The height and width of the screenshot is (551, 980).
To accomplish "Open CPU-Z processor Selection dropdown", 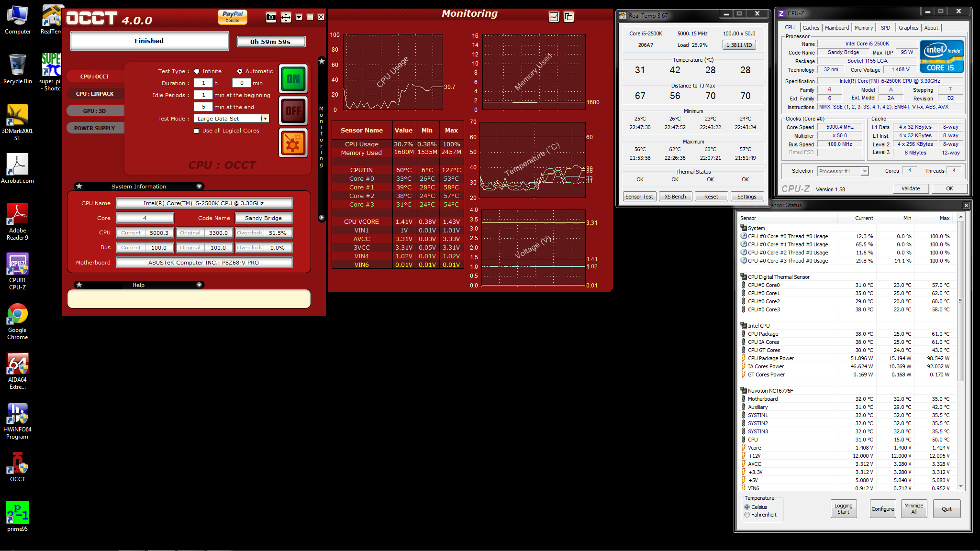I will pos(843,171).
